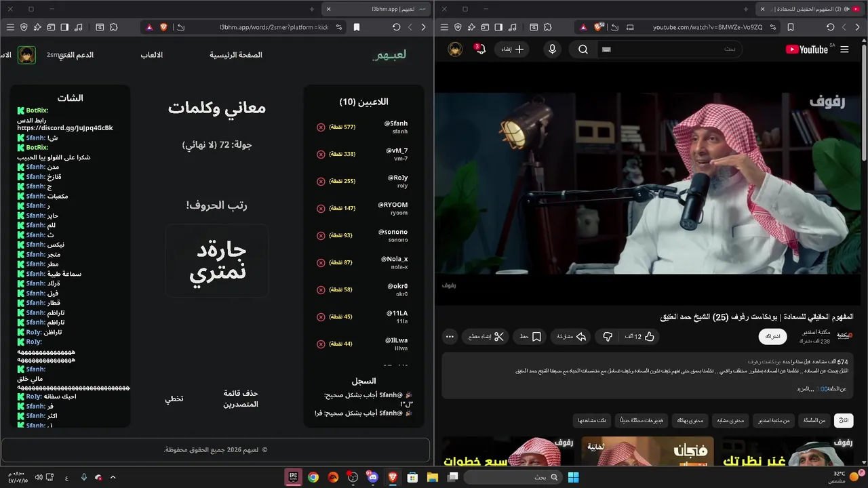Open a new tab in l3bhm window
The width and height of the screenshot is (868, 488).
(312, 9)
